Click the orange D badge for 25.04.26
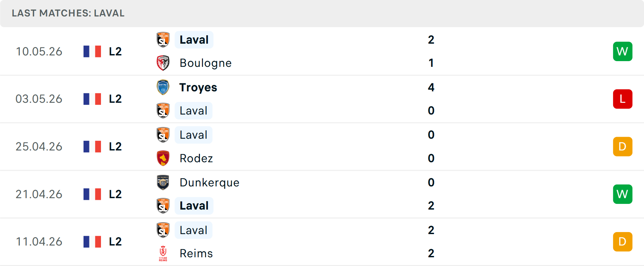The width and height of the screenshot is (644, 266). click(623, 146)
